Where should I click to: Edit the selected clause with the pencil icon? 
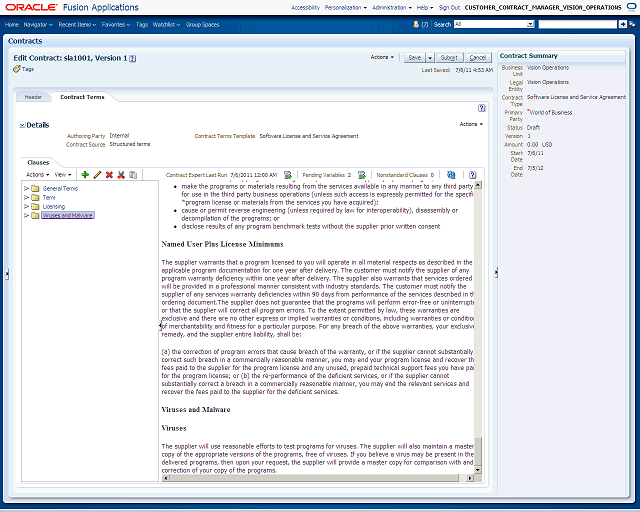coord(97,175)
